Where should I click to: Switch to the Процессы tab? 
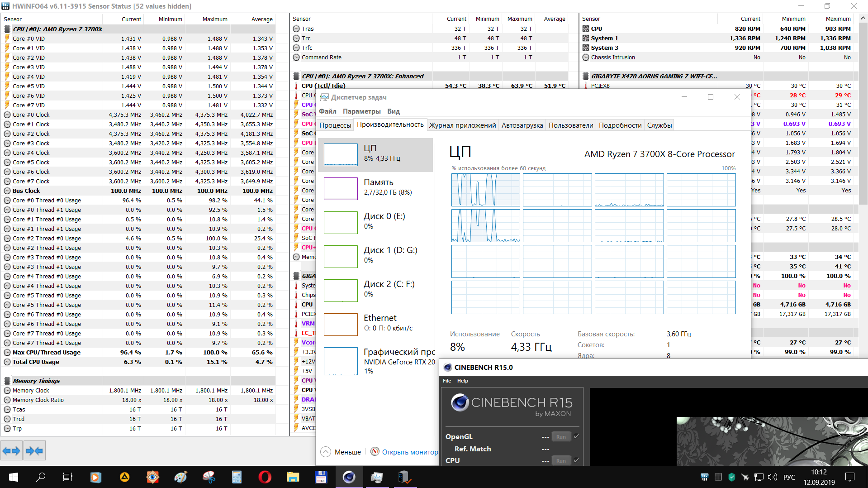(x=335, y=125)
